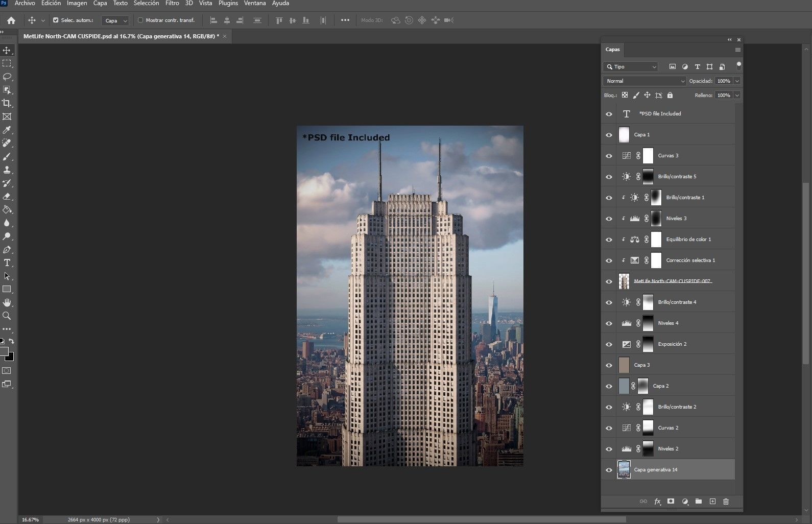Select the Type tool in toolbar

(7, 263)
